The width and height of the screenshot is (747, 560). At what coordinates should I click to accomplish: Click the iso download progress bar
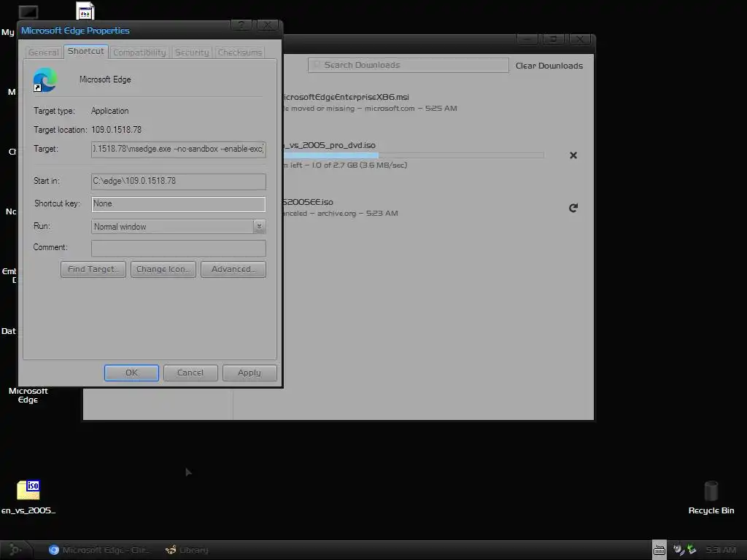point(414,155)
